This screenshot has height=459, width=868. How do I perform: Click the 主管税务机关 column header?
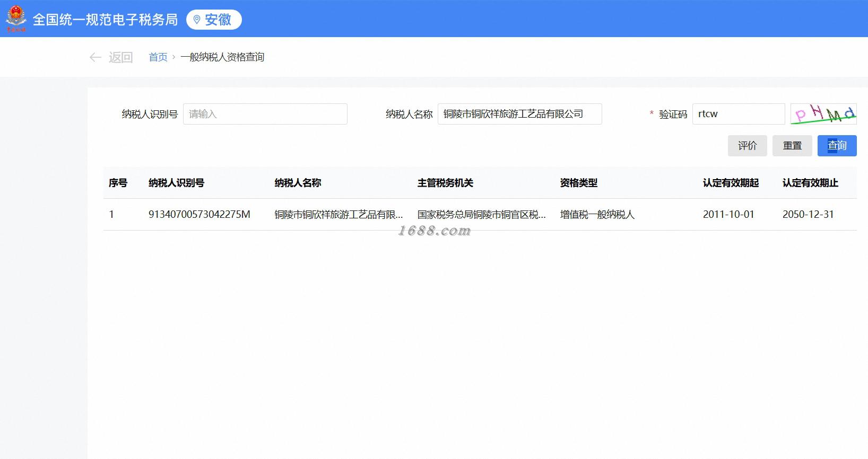coord(445,183)
